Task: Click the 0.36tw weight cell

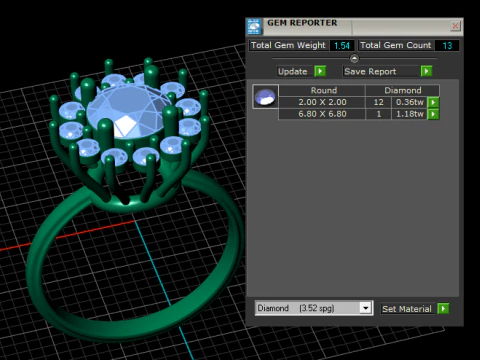Action: (x=410, y=102)
